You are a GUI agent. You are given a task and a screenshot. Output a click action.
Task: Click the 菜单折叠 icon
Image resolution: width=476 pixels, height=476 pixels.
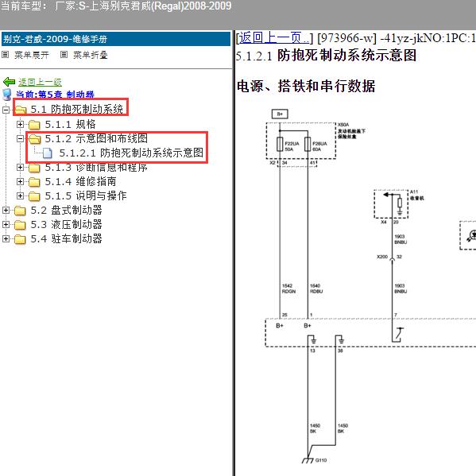coord(64,55)
